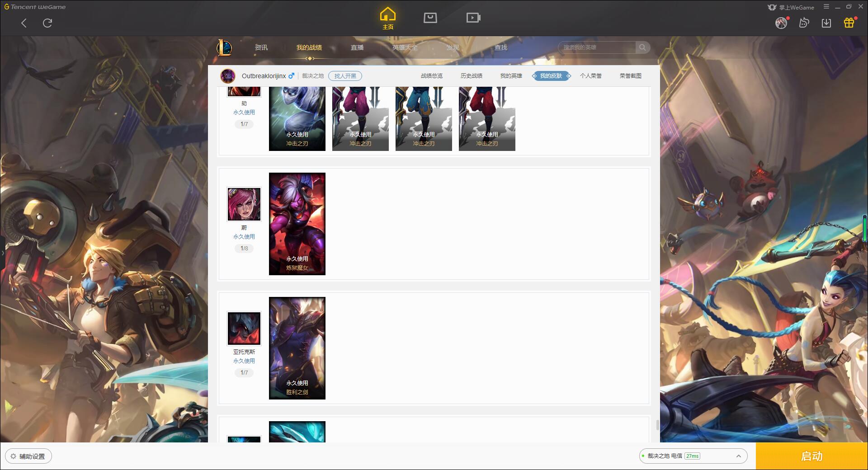Click the League of Legends logo
Viewport: 868px width, 470px height.
(224, 47)
